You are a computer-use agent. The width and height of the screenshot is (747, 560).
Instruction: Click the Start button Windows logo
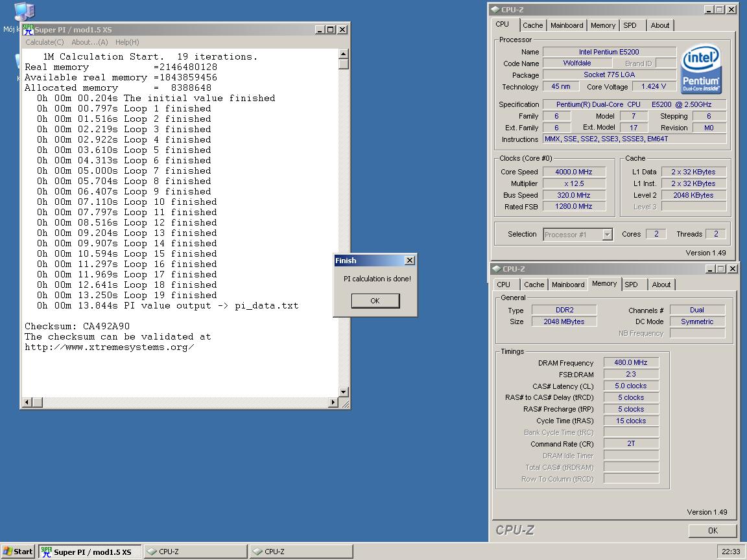(7, 552)
